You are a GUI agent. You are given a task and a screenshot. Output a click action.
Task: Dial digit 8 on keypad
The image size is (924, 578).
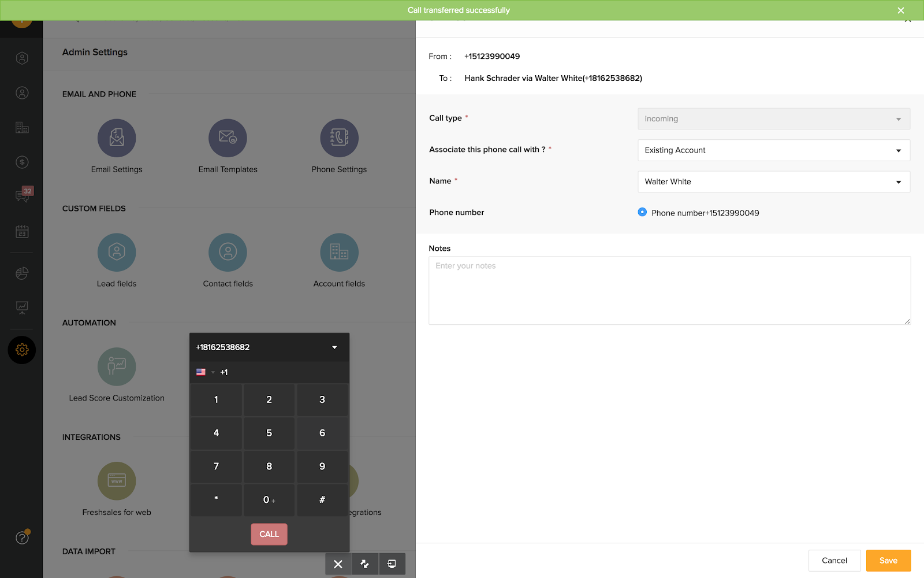tap(269, 466)
